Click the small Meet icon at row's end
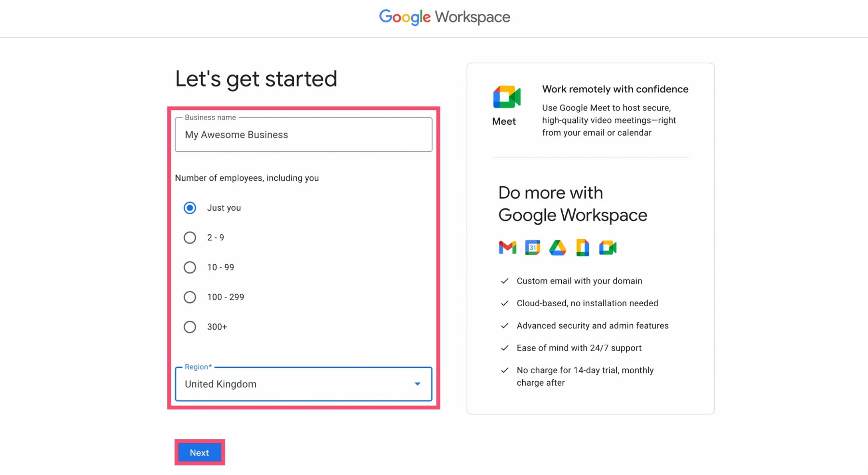The width and height of the screenshot is (868, 475). tap(607, 247)
